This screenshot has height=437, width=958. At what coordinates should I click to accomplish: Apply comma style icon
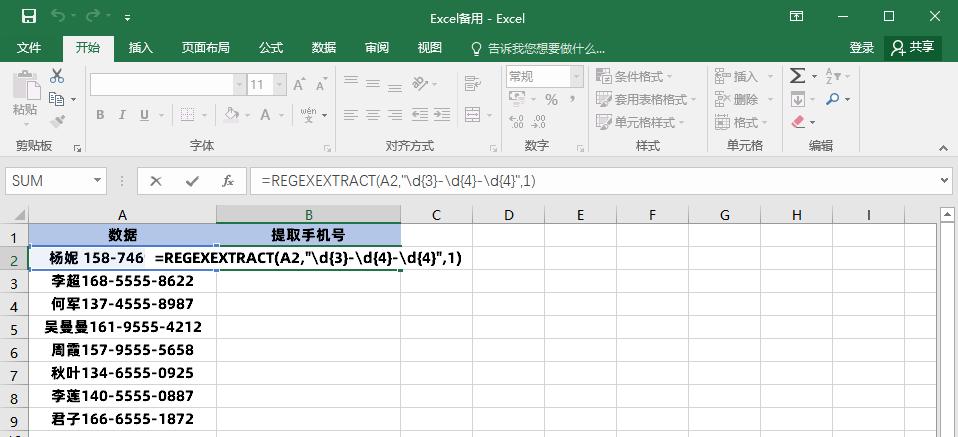point(572,99)
